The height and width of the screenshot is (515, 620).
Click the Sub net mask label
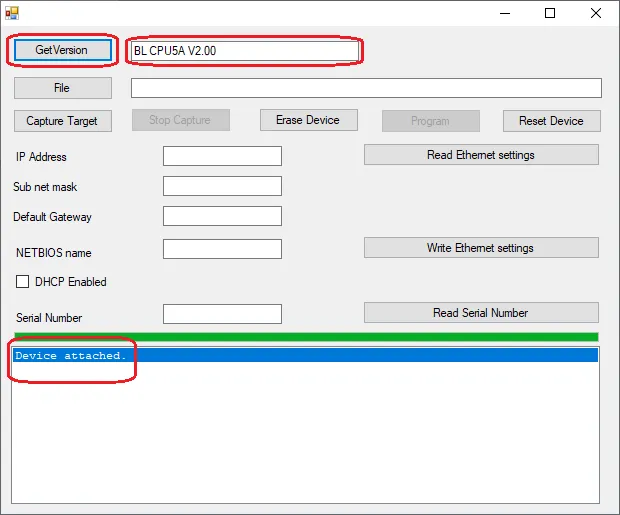pos(45,187)
